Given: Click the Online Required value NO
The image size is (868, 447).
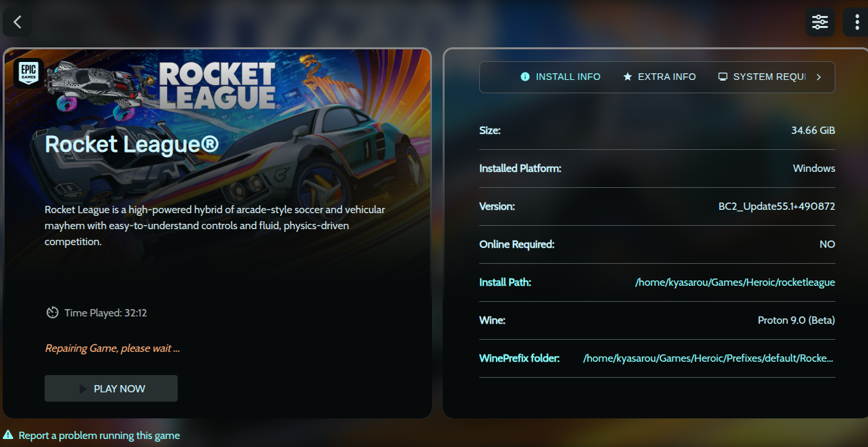Looking at the screenshot, I should coord(827,244).
